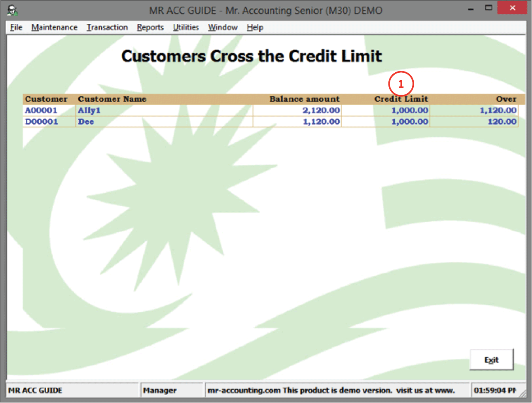The width and height of the screenshot is (532, 403).
Task: Click Manager user in status bar
Action: [x=160, y=390]
